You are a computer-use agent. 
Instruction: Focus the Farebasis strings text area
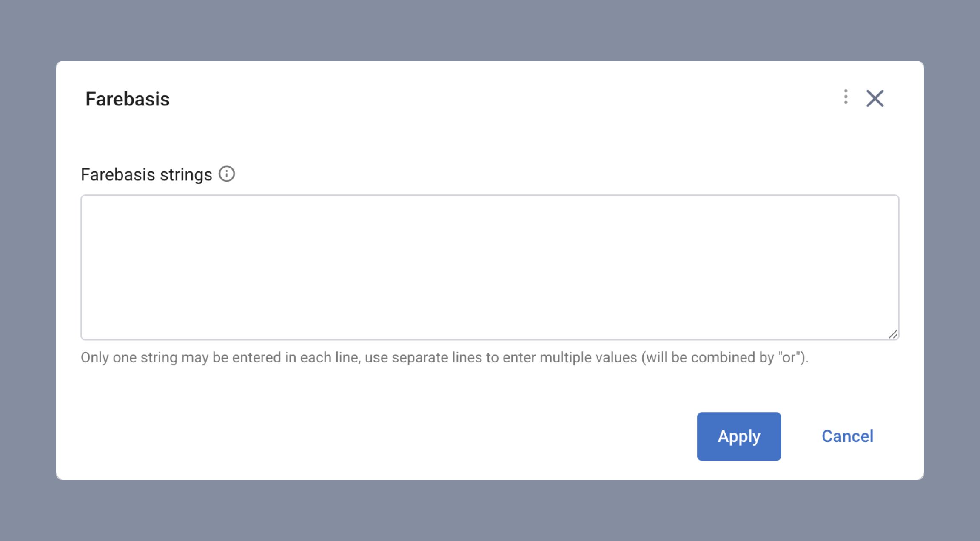(490, 267)
